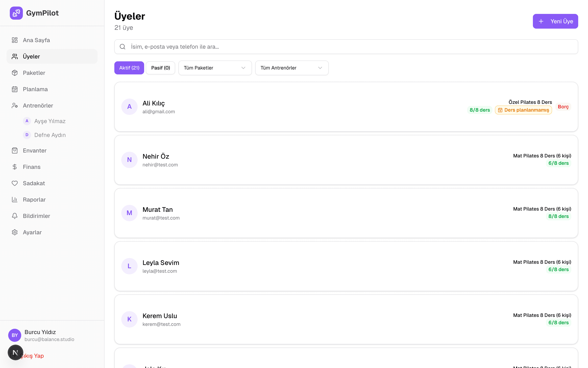Open Ali Kılıç's member name

(154, 103)
